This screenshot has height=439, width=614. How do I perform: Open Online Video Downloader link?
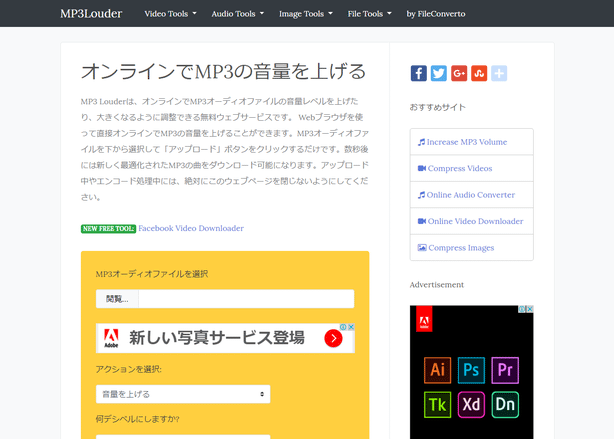(x=475, y=221)
